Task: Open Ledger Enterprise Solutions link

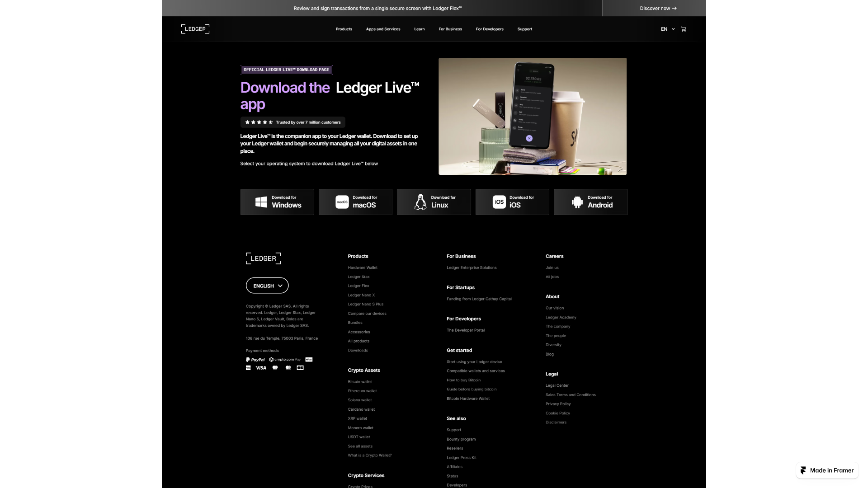Action: click(472, 267)
